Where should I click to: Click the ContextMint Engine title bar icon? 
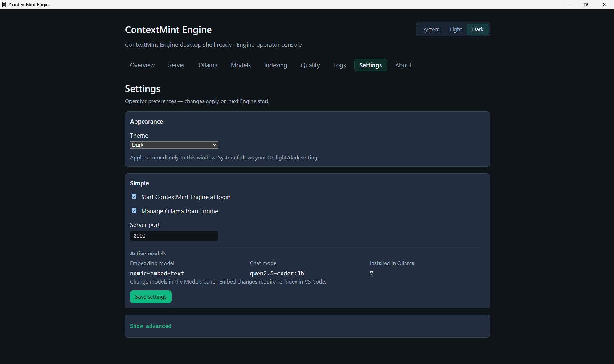4,4
